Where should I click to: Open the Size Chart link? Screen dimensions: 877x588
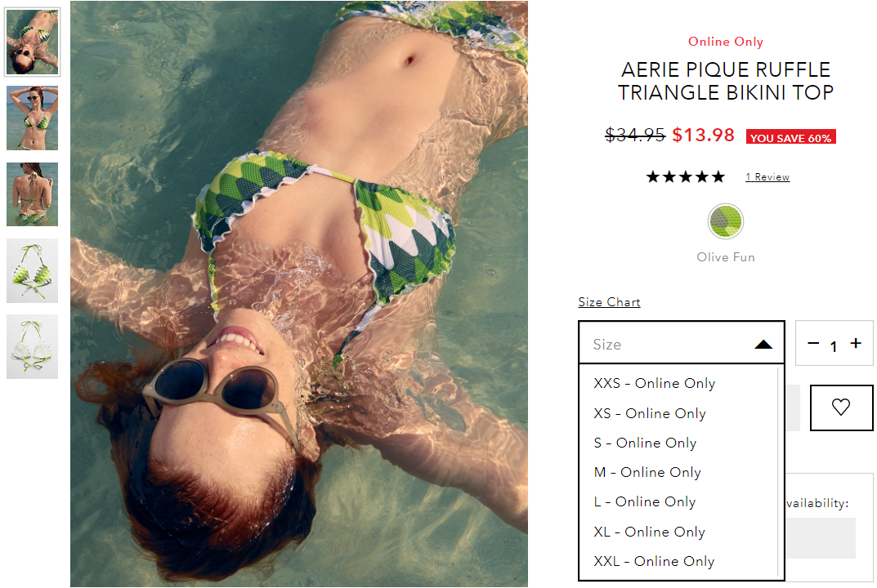tap(609, 302)
